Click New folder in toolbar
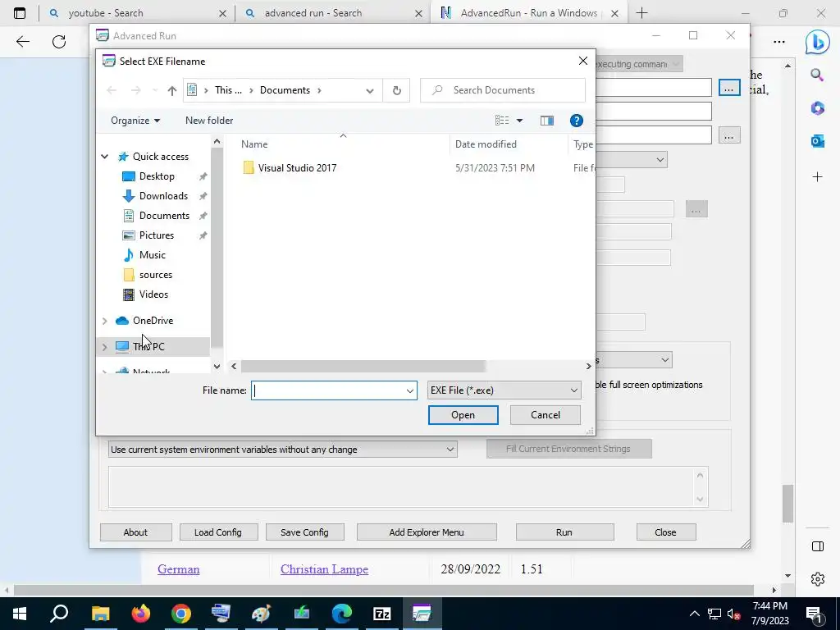 [x=209, y=121]
